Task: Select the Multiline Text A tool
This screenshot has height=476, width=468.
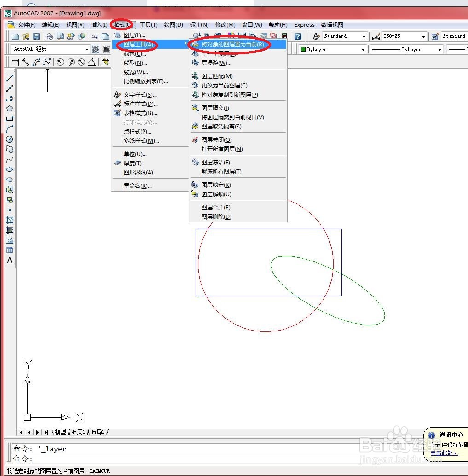Action: click(10, 261)
